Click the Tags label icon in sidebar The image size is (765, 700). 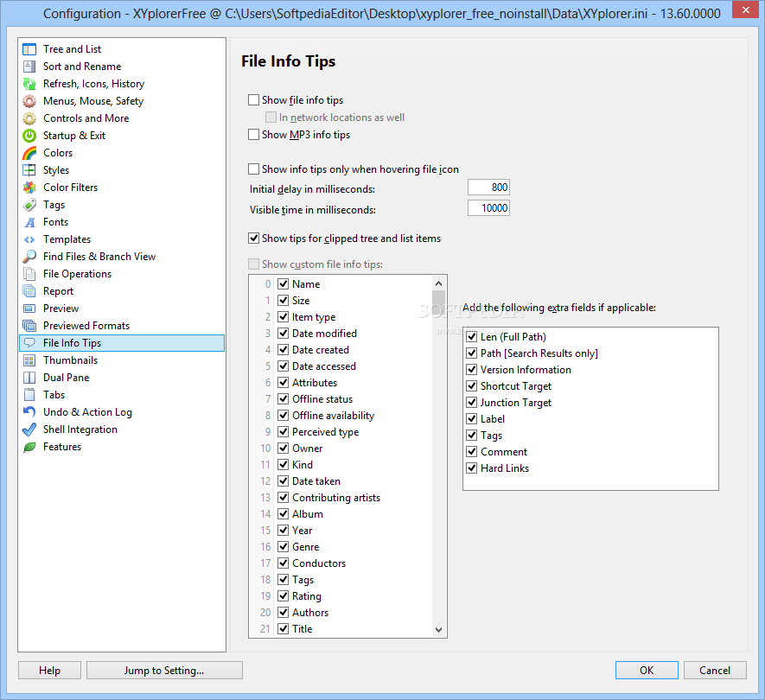29,205
